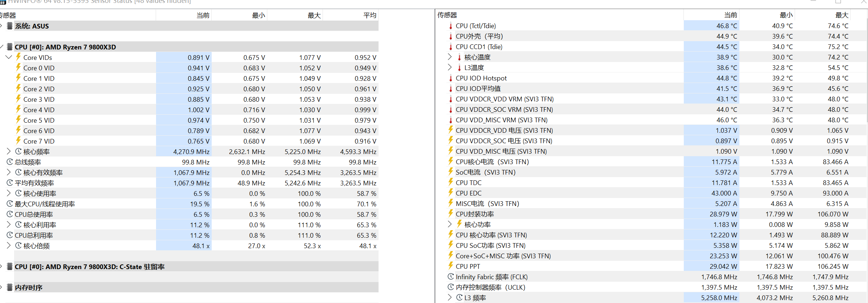The image size is (868, 303).
Task: Expand the 核心频率 row
Action: (x=9, y=151)
